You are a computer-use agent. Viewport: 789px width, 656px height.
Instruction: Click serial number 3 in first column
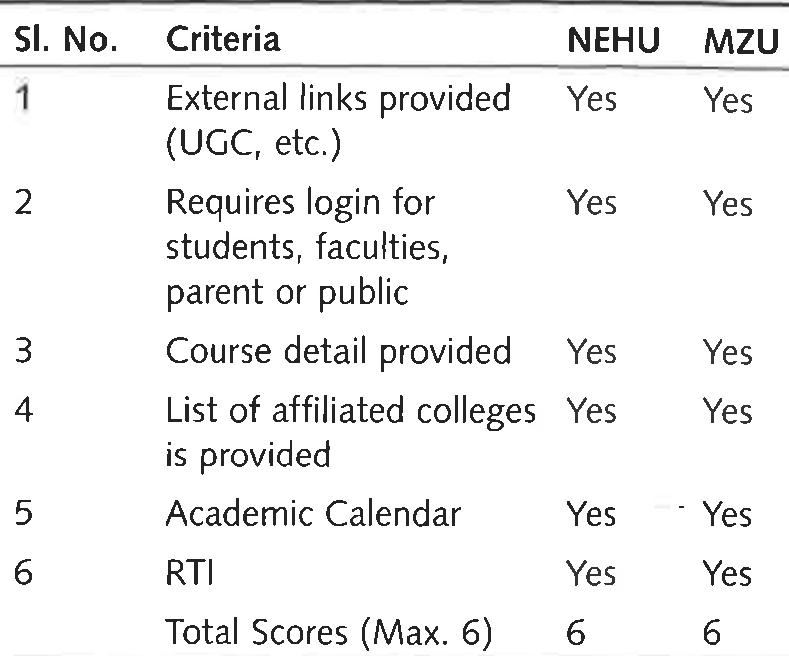coord(25,353)
